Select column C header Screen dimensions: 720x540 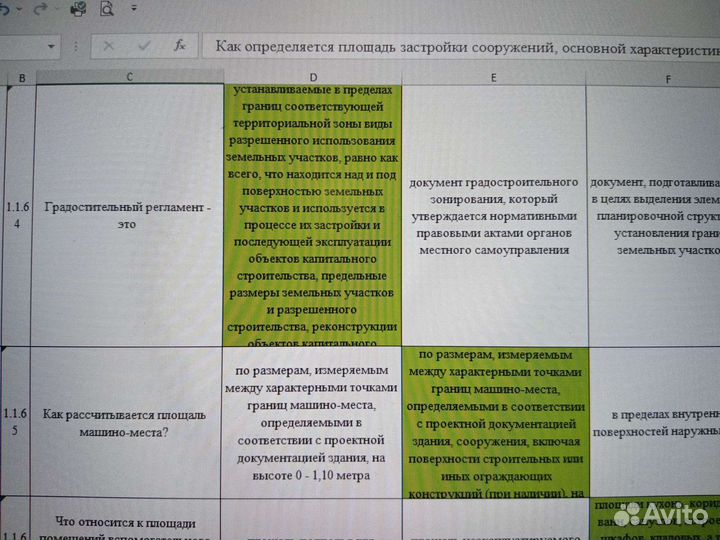click(129, 77)
